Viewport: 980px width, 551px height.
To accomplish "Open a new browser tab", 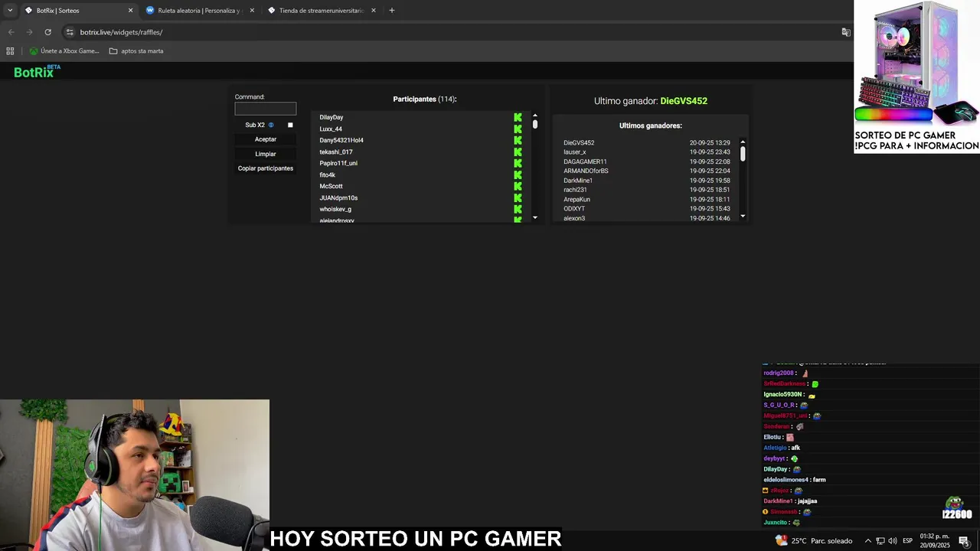I will (392, 11).
